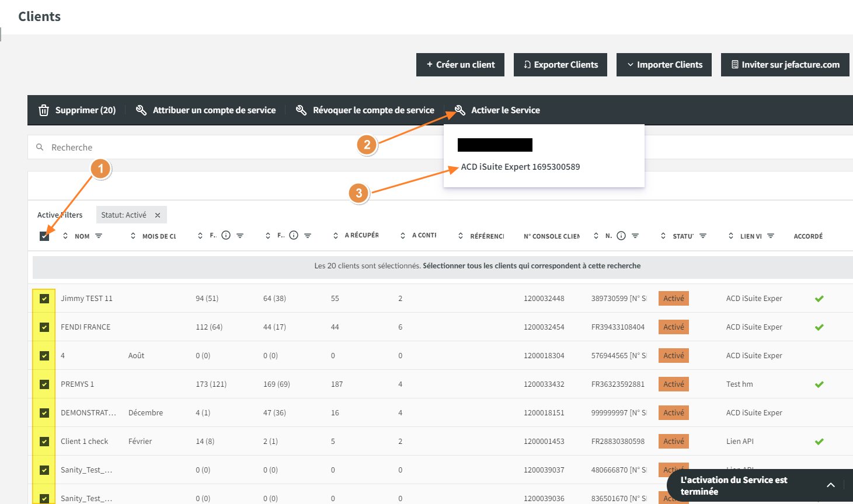Click the Activé badge of PREMYS 1
853x504 pixels.
674,384
